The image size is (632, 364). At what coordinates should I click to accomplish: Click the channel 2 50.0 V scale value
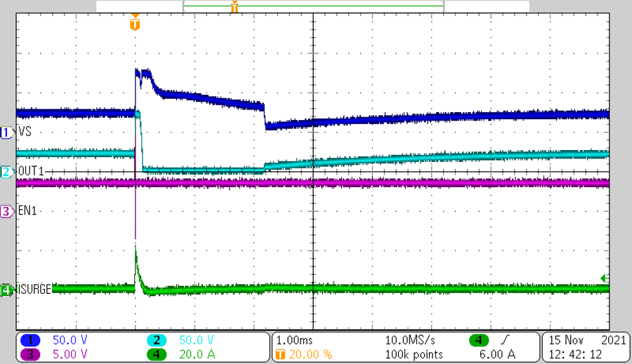[197, 340]
